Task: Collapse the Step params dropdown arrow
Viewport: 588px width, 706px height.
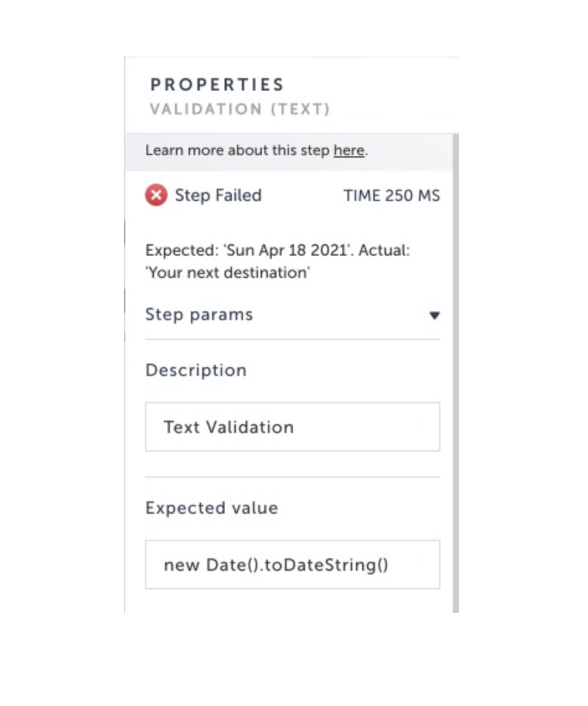Action: pos(434,315)
